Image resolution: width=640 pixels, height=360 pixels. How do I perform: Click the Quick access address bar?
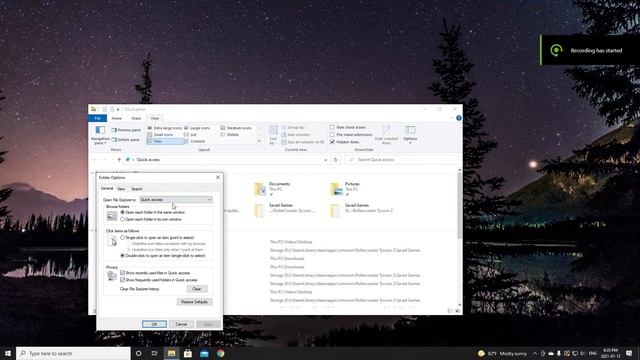227,160
